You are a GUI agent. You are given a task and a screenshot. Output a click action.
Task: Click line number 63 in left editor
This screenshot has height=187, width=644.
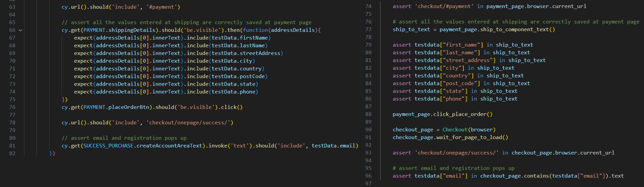[x=12, y=7]
